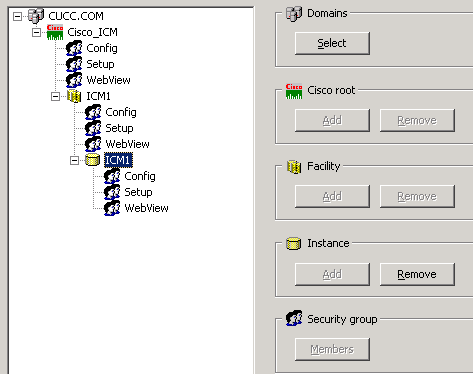Click the CUCC.COM domain icon in tree
This screenshot has height=374, width=473.
[36, 16]
